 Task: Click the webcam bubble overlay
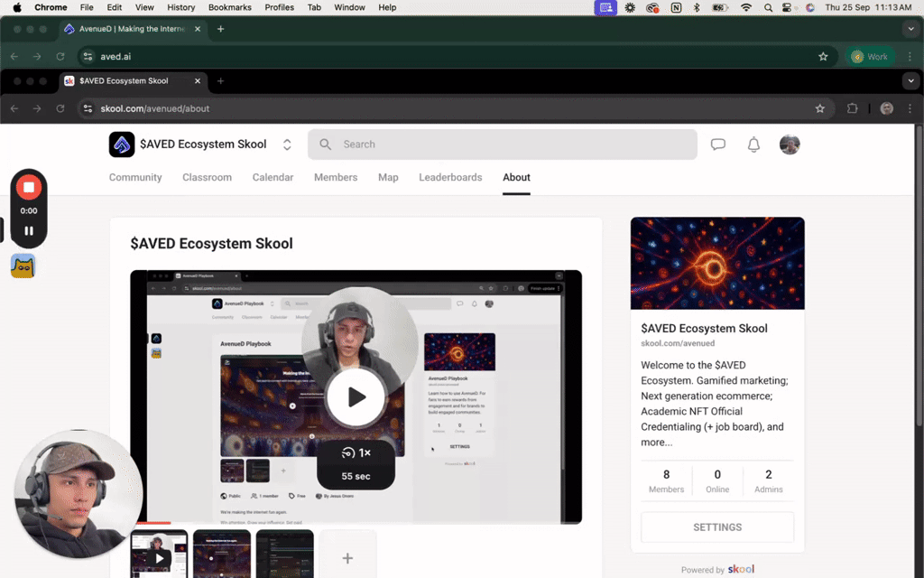click(78, 494)
